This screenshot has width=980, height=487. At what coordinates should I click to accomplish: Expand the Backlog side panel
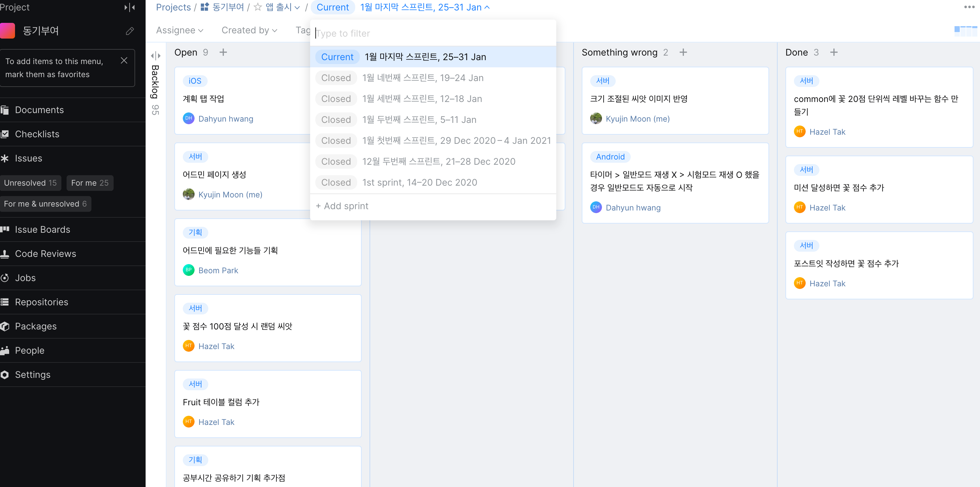(x=156, y=56)
